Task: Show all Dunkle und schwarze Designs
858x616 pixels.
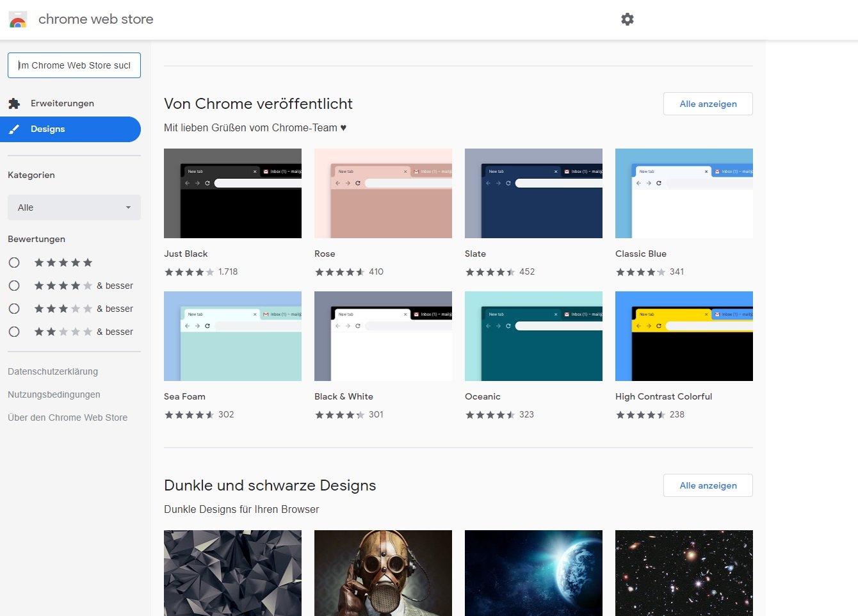Action: pos(708,485)
